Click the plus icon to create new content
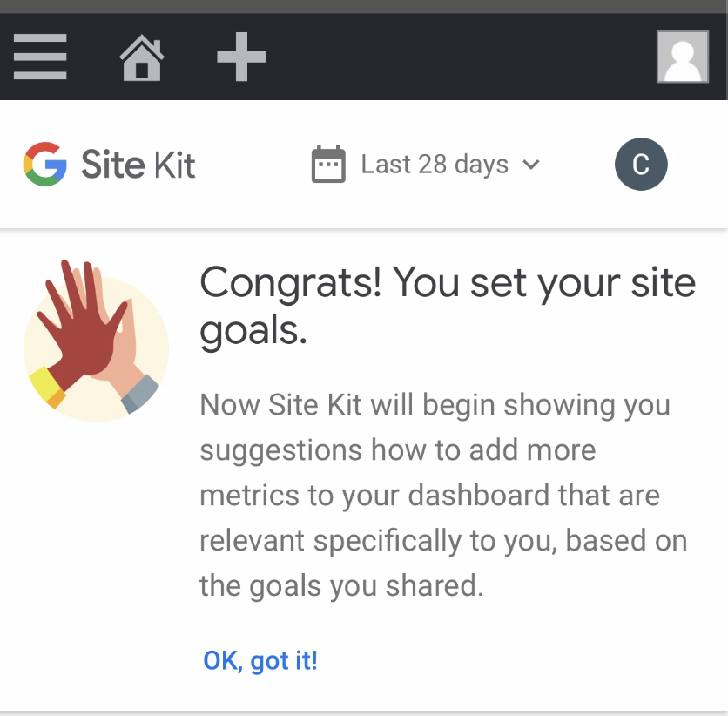This screenshot has width=728, height=716. [241, 57]
